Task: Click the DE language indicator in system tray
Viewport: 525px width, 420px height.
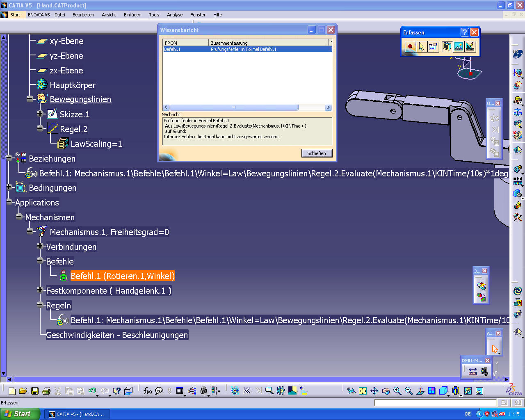Action: pos(468,414)
